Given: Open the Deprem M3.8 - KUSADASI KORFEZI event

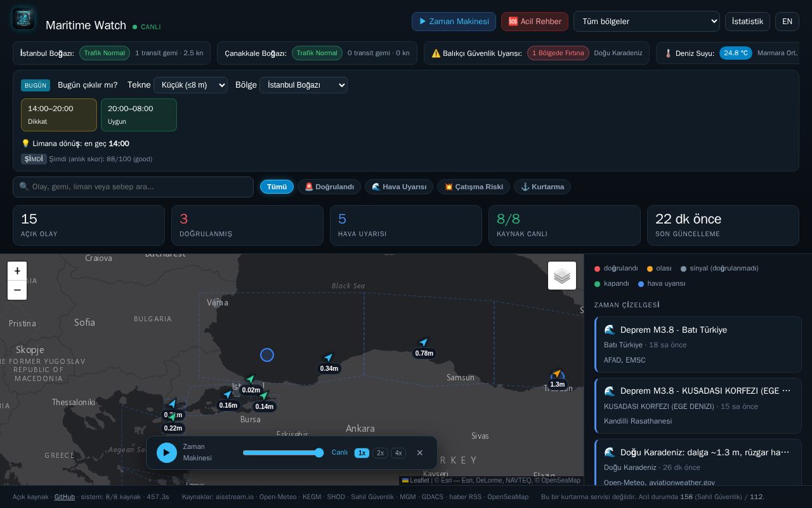Looking at the screenshot, I should tap(698, 406).
